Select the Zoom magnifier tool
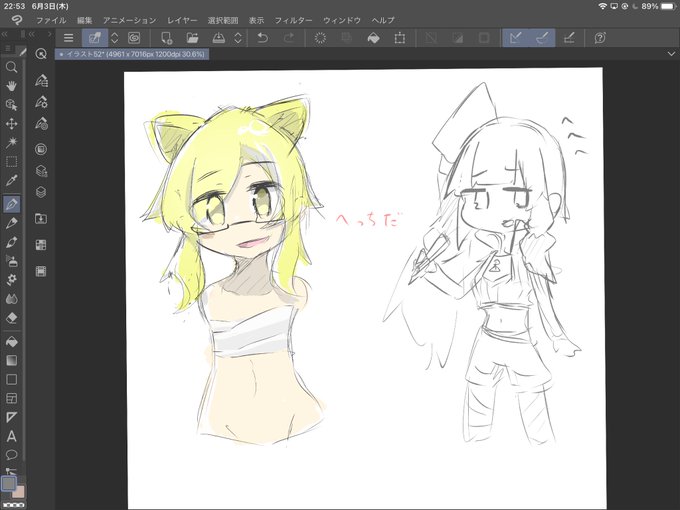 coord(12,67)
